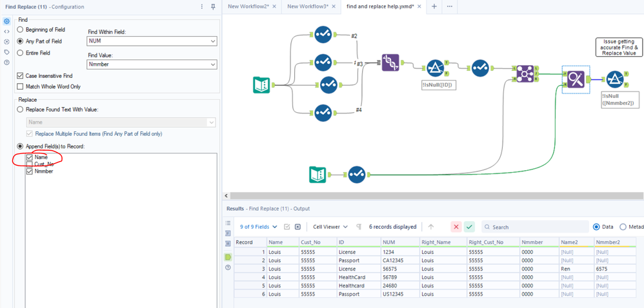Toggle Case Insensitive Find checkbox
Screen dimensions: 644x308
coord(20,76)
